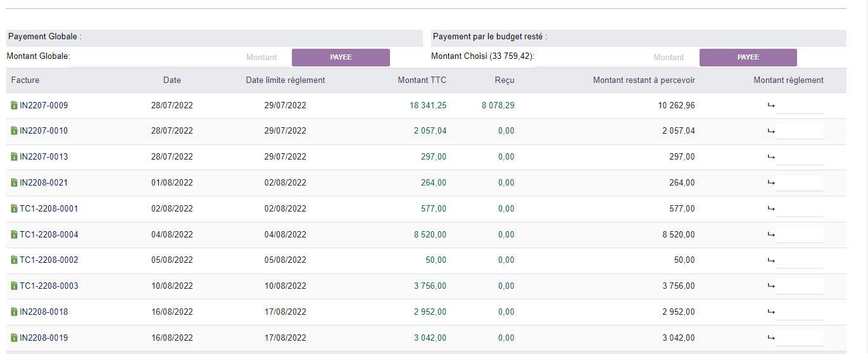This screenshot has height=354, width=868.
Task: Click the Montant TTC value 18 341,25
Action: coord(427,106)
